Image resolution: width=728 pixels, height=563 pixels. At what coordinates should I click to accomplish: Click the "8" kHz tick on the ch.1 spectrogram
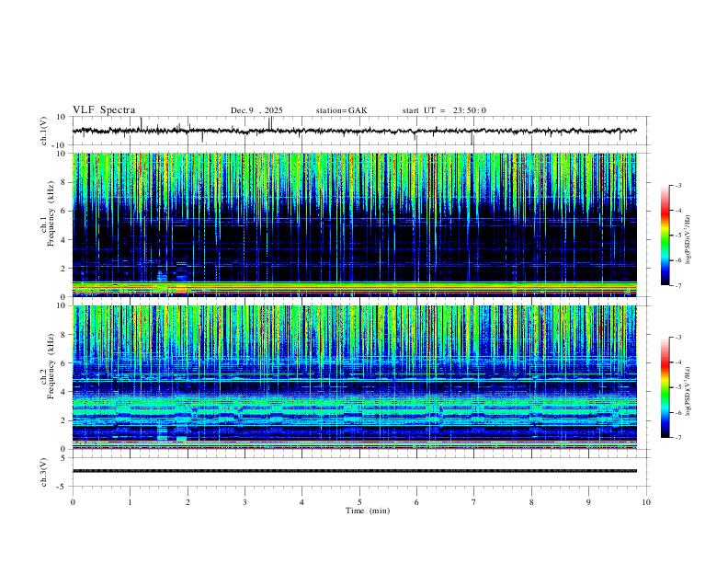coord(64,182)
